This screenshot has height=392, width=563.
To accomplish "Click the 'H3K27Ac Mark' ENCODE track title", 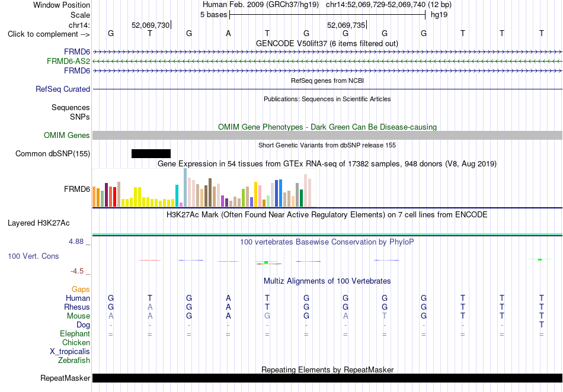I will pos(327,215).
